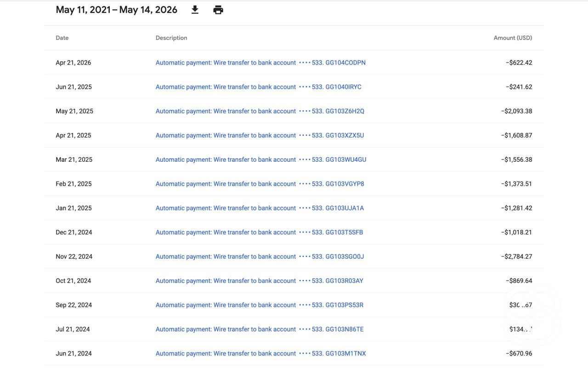The image size is (588, 371).
Task: Click the Date column header
Action: 62,38
